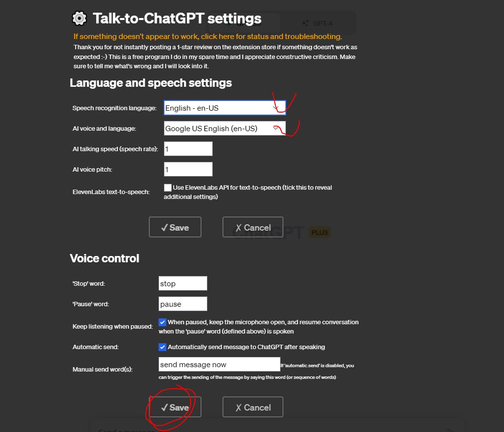504x432 pixels.
Task: Open status and troubleshooting link
Action: [x=208, y=36]
